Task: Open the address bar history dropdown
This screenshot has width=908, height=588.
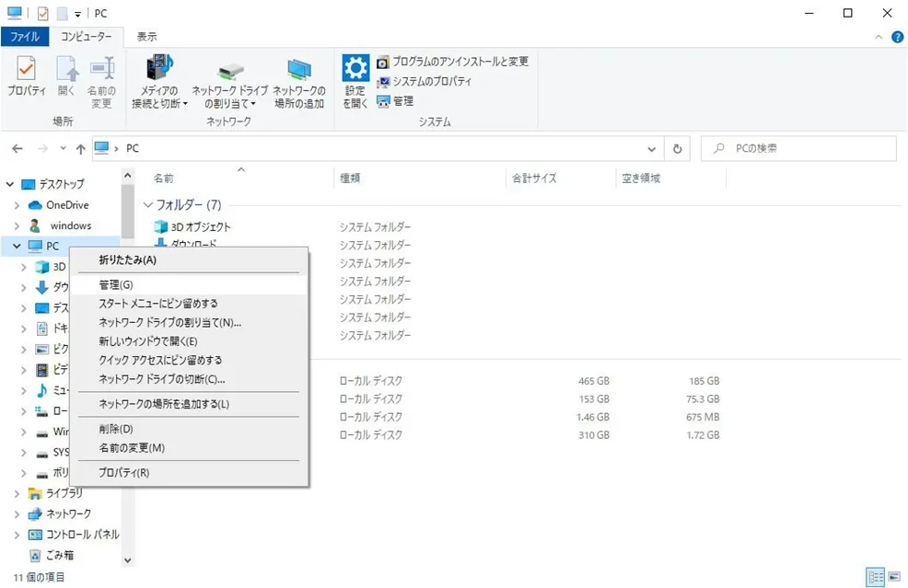Action: pyautogui.click(x=651, y=149)
